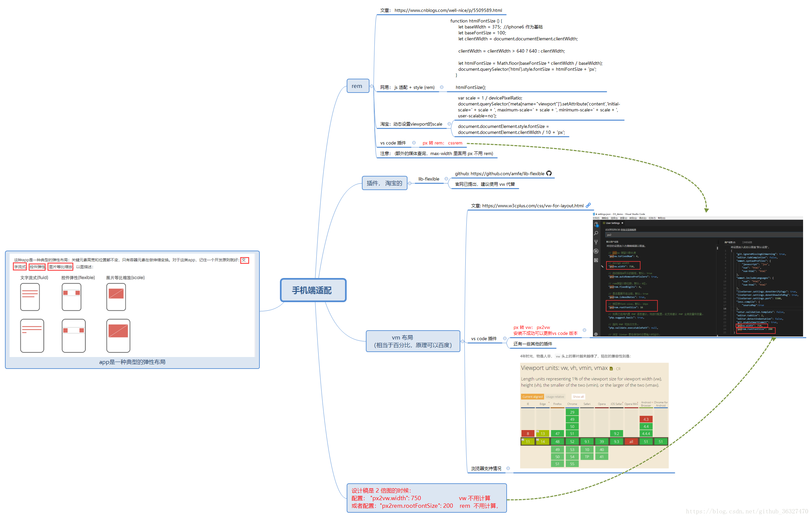Select app是一种典型的弹性布局 image topic
The width and height of the screenshot is (812, 518).
click(x=132, y=310)
